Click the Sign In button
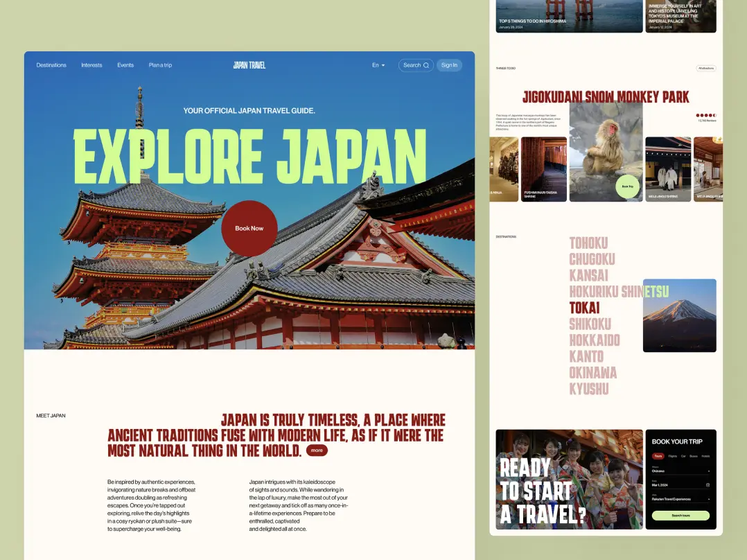 click(449, 65)
